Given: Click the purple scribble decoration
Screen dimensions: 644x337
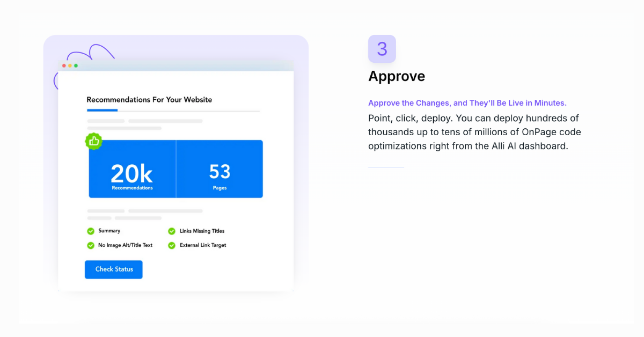Looking at the screenshot, I should click(x=91, y=53).
